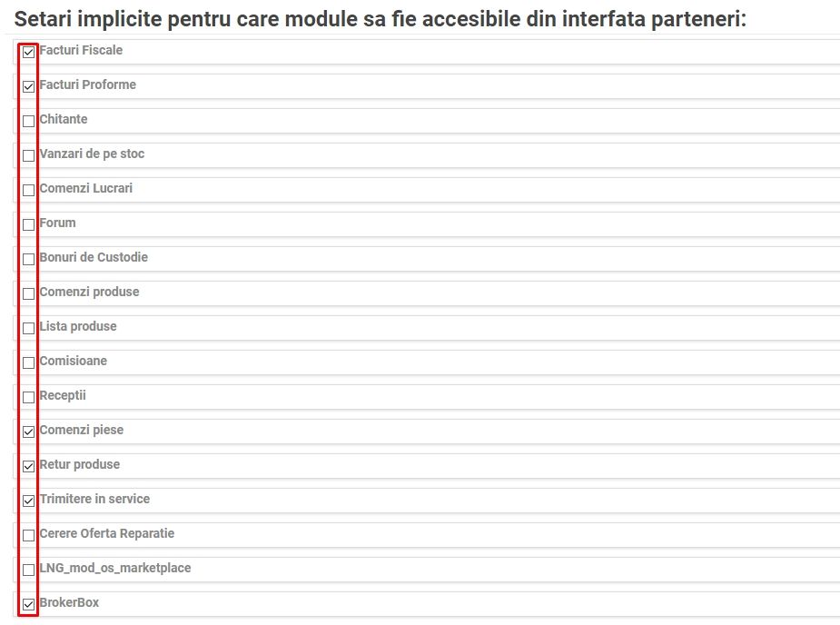Viewport: 840px width, 625px height.
Task: Uncheck the BrokerBox checkbox
Action: click(28, 604)
